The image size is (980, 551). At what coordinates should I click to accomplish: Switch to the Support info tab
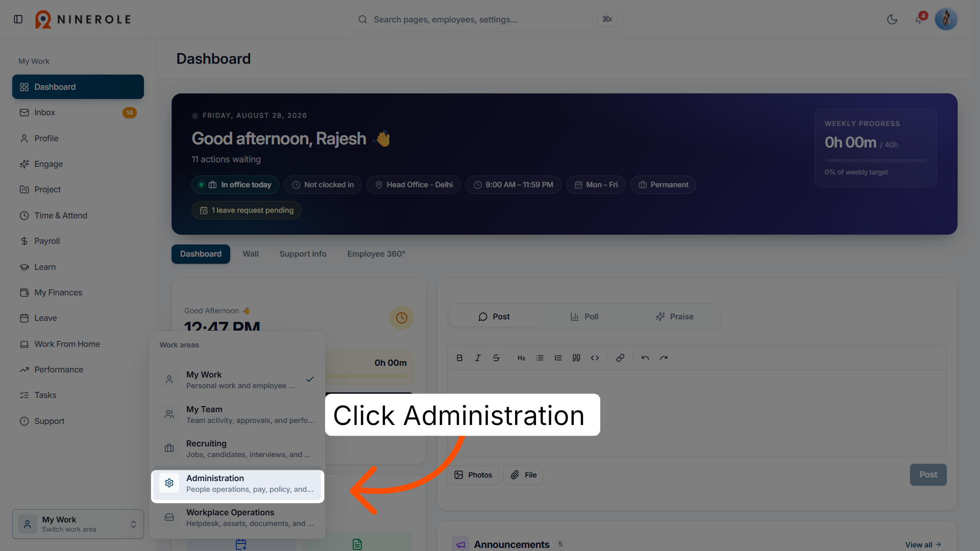303,254
